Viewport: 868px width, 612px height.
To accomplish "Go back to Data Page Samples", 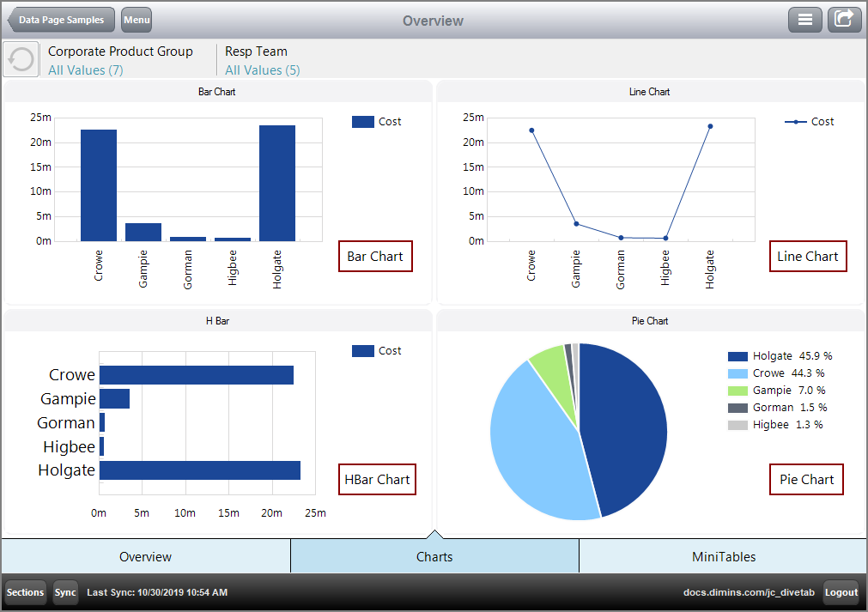I will [61, 20].
